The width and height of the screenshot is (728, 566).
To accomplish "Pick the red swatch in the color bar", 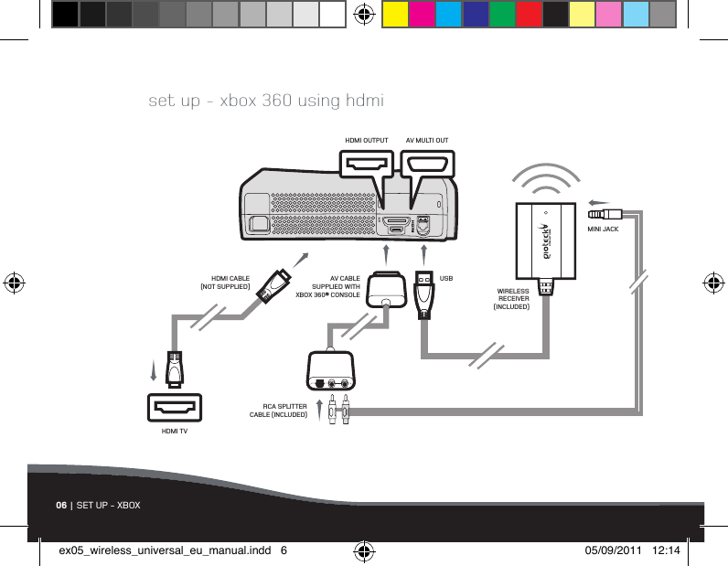I will pyautogui.click(x=529, y=14).
